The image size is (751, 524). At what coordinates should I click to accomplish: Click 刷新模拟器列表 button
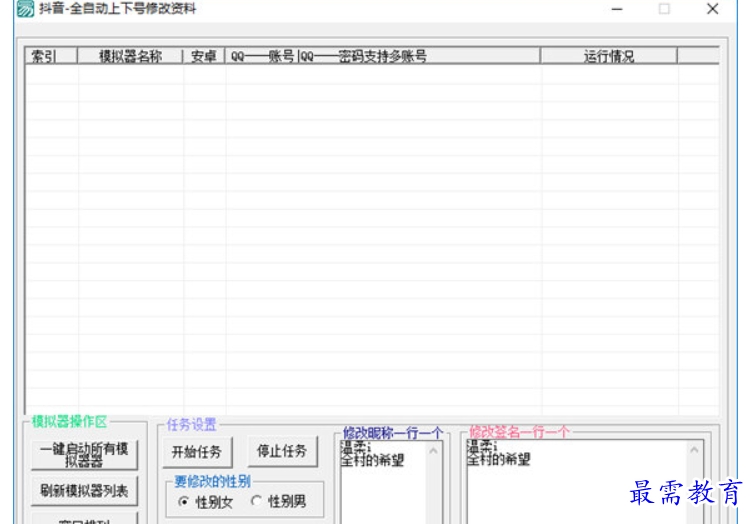[84, 490]
